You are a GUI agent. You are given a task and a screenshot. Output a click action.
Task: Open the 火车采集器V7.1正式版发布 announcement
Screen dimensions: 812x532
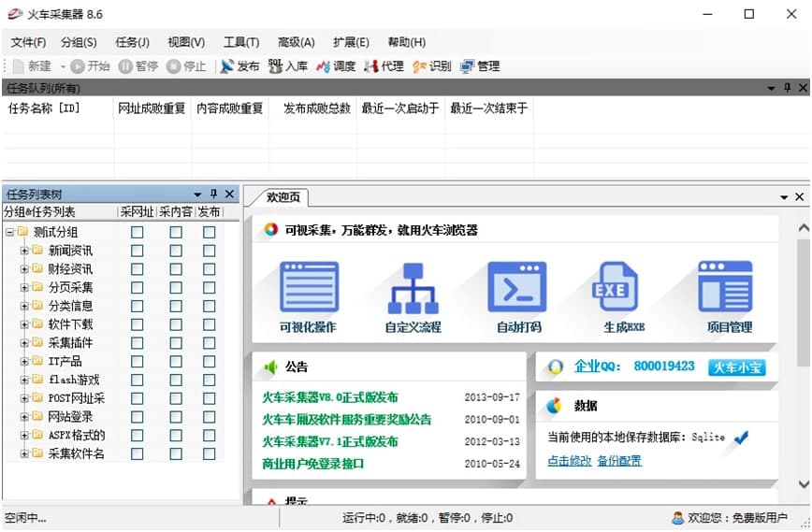click(330, 441)
